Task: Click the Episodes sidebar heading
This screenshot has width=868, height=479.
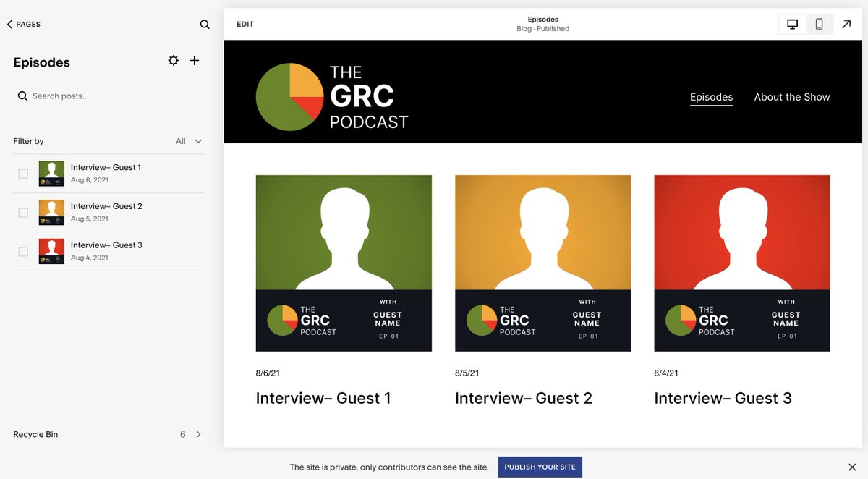Action: point(42,62)
